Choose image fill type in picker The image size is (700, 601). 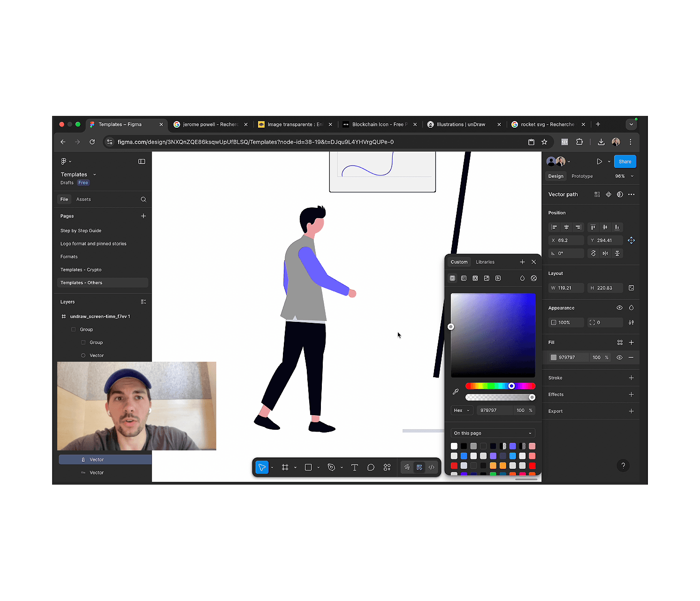pos(487,278)
